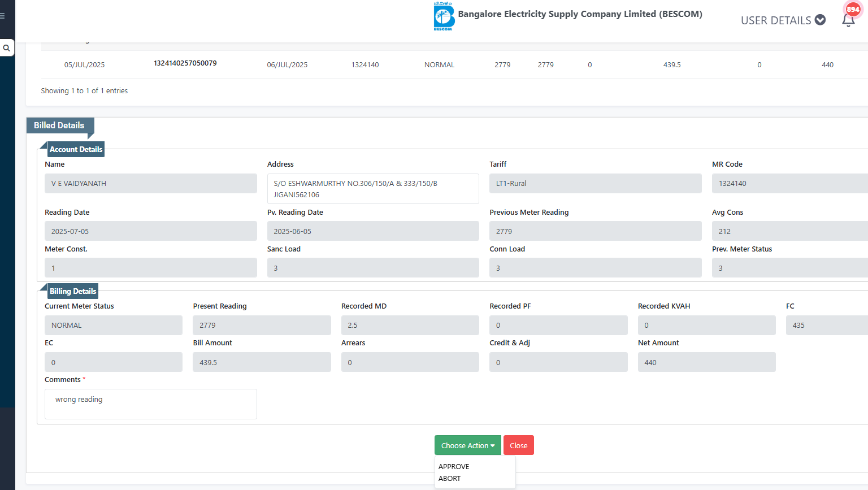Select APPROVE from the action menu
This screenshot has width=868, height=490.
[454, 466]
